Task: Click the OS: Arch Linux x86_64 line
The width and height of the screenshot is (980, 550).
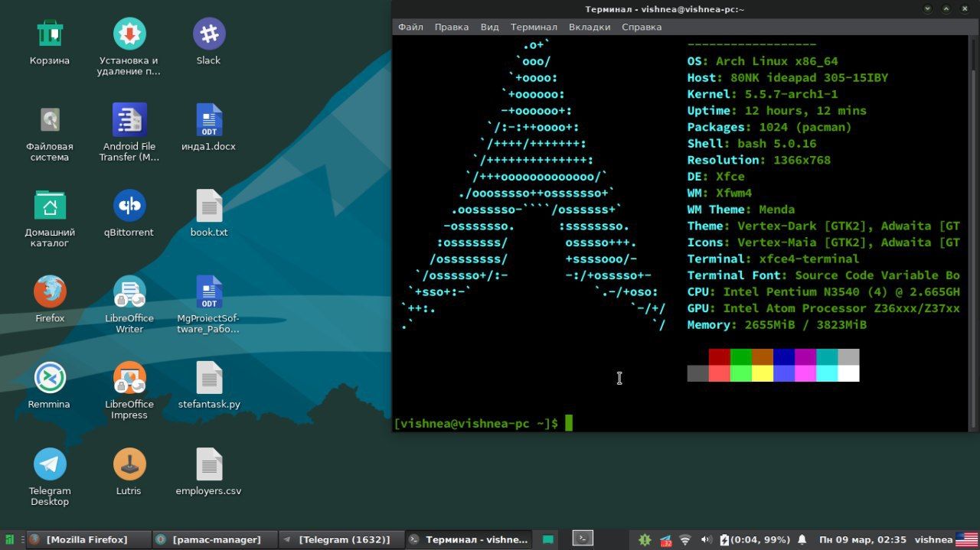Action: click(763, 61)
